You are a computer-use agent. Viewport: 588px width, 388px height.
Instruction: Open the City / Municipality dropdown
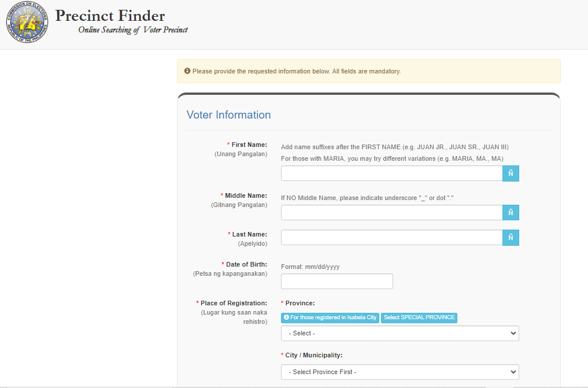(x=399, y=372)
